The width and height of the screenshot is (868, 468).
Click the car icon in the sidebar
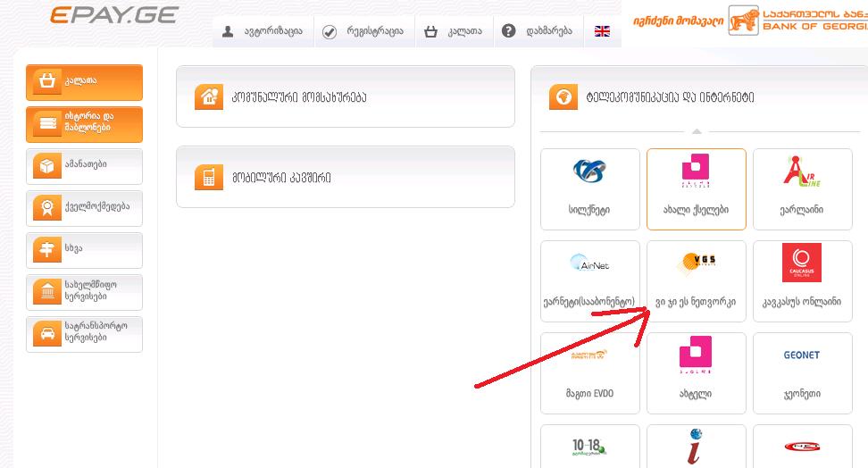(x=47, y=334)
